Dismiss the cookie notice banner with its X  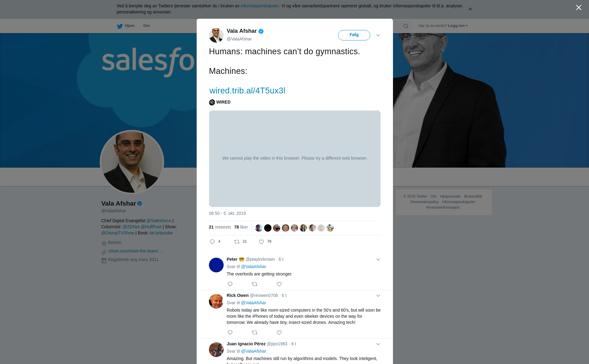click(470, 9)
